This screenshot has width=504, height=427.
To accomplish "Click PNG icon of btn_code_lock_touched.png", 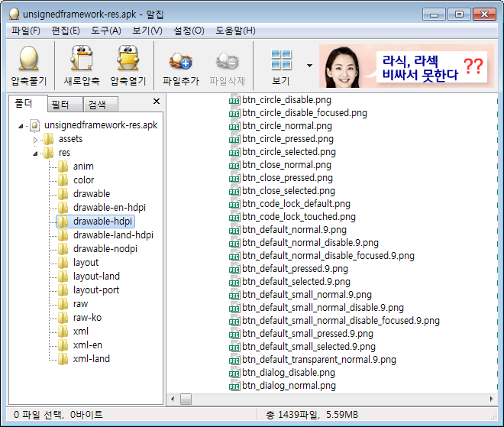I will pos(234,217).
